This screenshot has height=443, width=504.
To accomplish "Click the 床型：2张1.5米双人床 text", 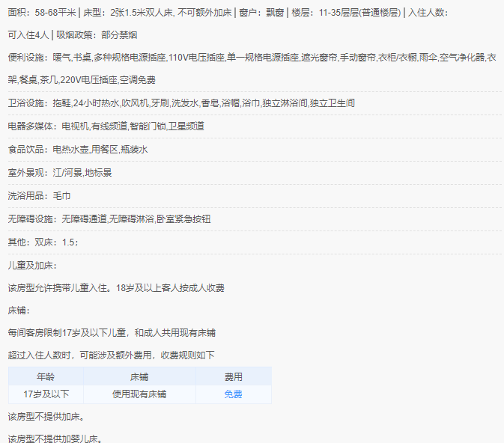I will click(128, 13).
